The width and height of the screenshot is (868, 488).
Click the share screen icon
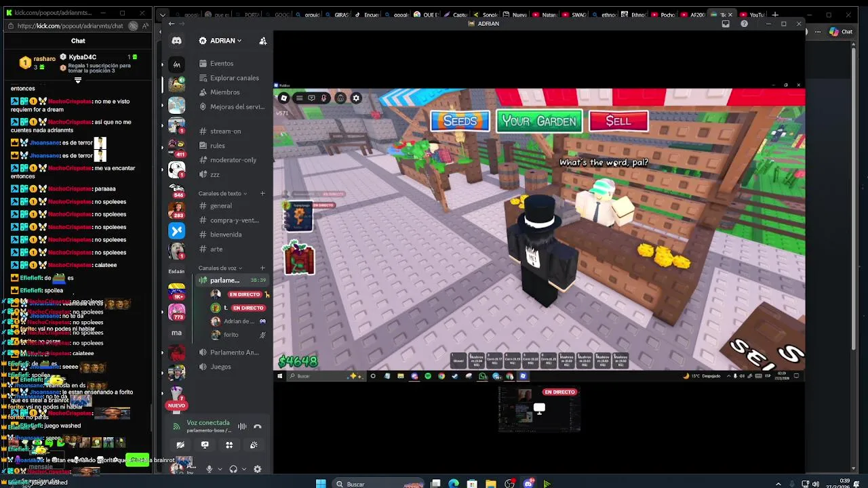click(205, 445)
